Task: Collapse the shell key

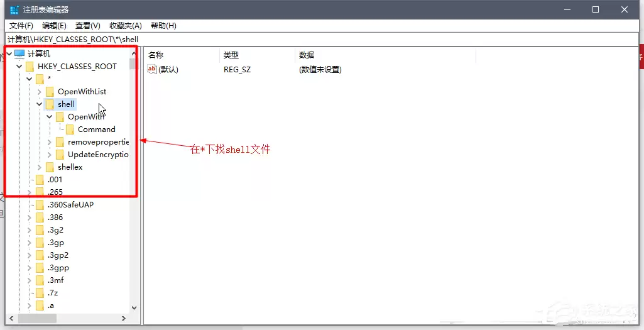Action: (x=40, y=104)
